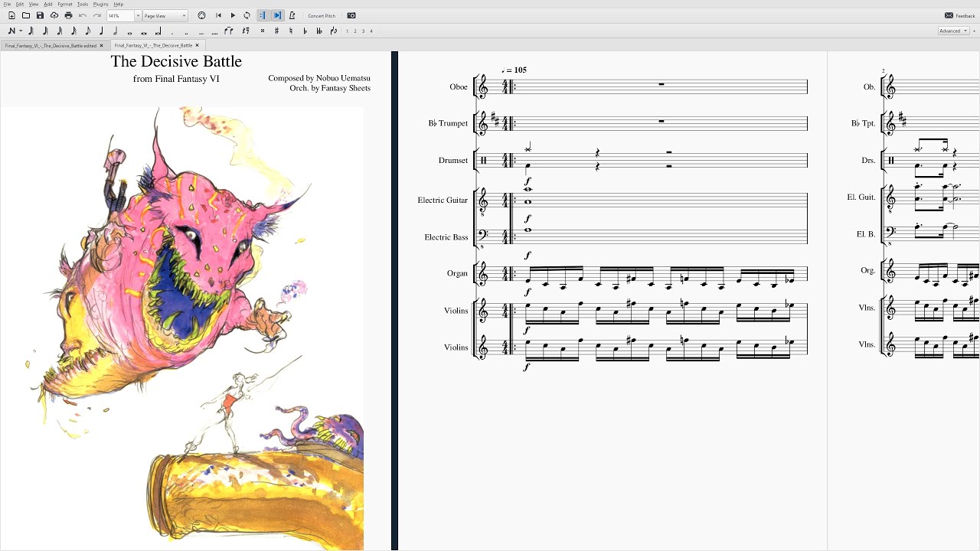Open a score file via folder icon
The height and width of the screenshot is (551, 980).
(25, 15)
